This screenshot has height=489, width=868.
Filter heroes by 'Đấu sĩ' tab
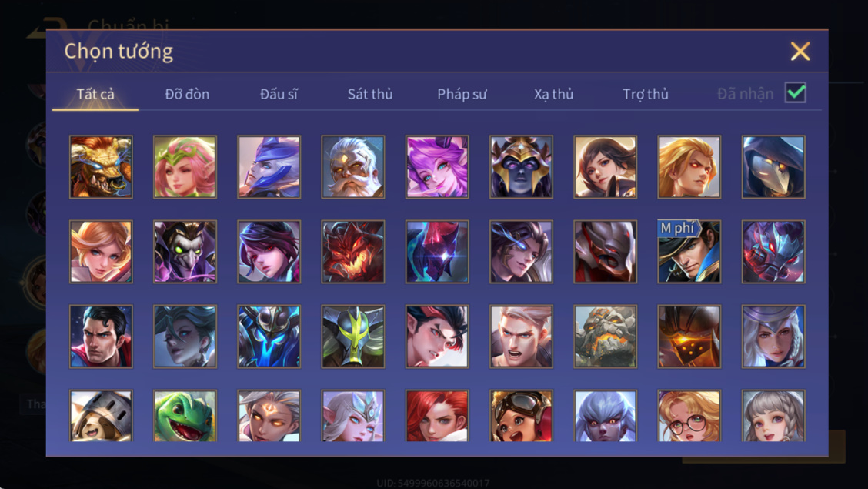tap(279, 94)
